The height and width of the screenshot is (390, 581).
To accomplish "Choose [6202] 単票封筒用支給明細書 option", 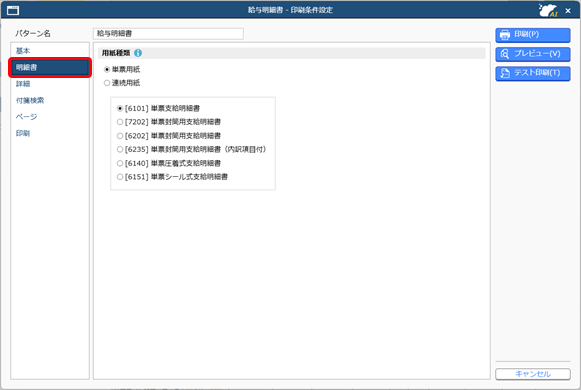I will [120, 136].
